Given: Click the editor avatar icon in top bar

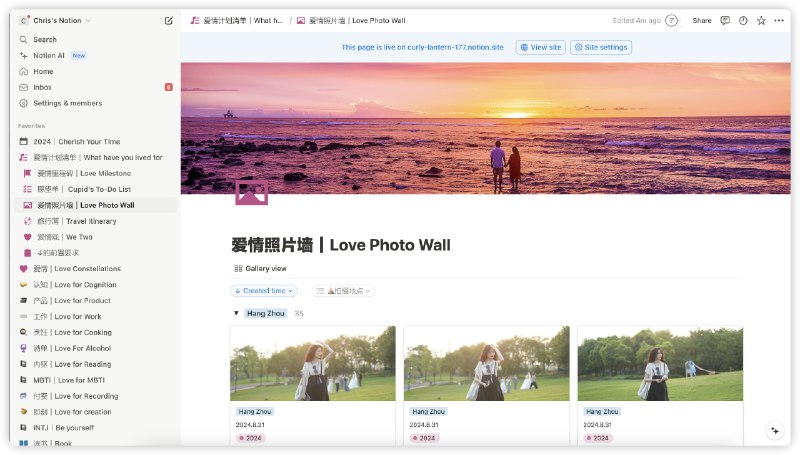Looking at the screenshot, I should (672, 20).
